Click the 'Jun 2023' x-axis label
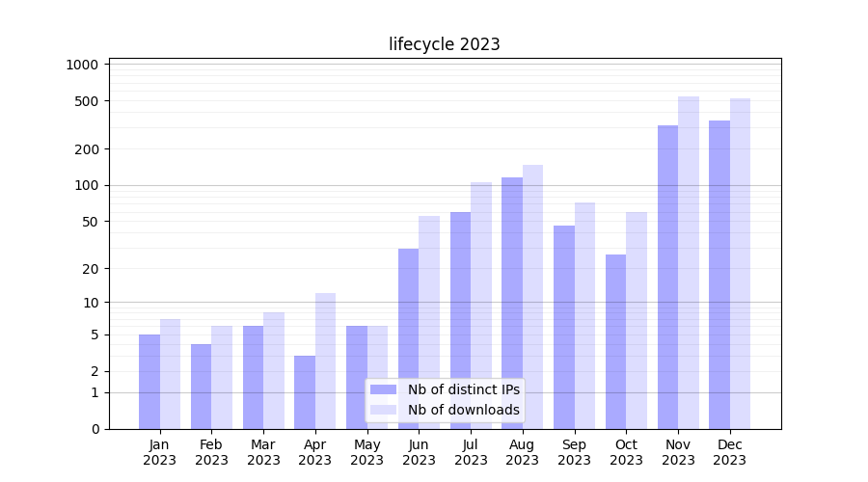This screenshot has height=482, width=868. pos(419,452)
